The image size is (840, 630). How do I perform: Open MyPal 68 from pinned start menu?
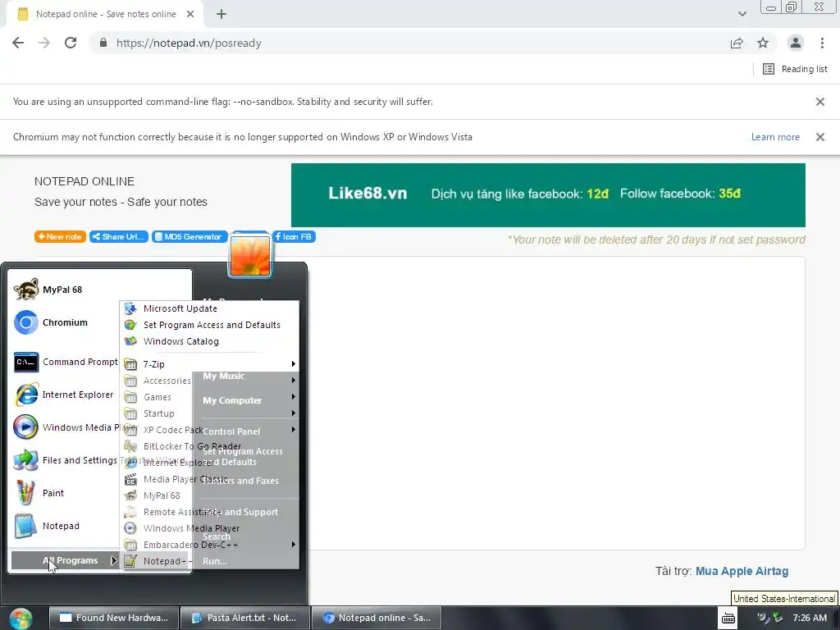click(63, 290)
